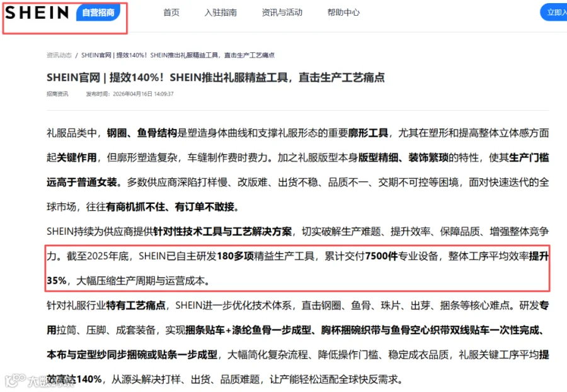Open the 首页 nav item

(171, 13)
